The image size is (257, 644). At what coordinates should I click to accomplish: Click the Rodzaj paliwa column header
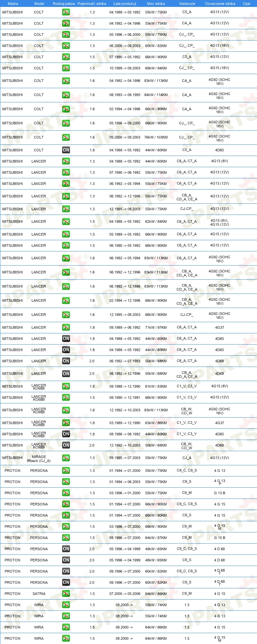pyautogui.click(x=64, y=4)
